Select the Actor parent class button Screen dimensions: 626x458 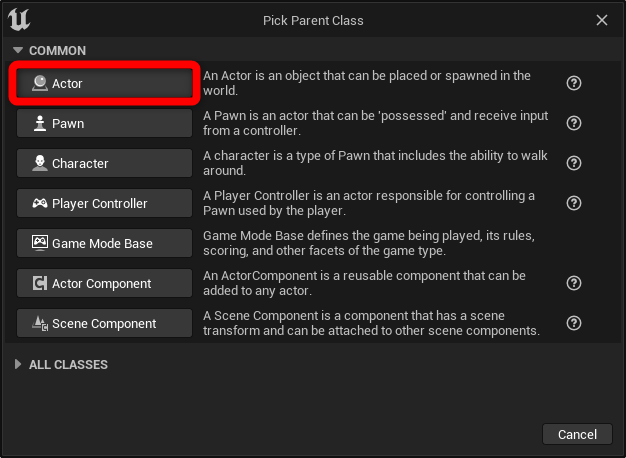[104, 83]
